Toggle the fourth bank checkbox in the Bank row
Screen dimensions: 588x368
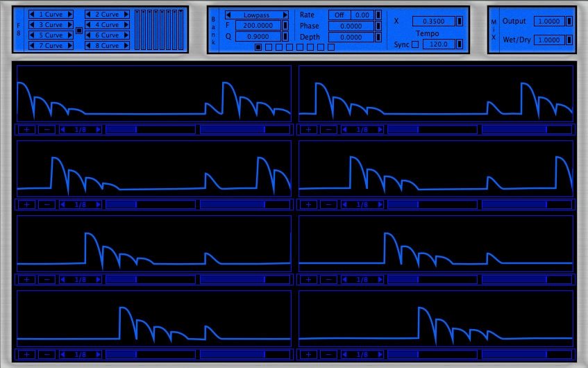click(x=289, y=47)
